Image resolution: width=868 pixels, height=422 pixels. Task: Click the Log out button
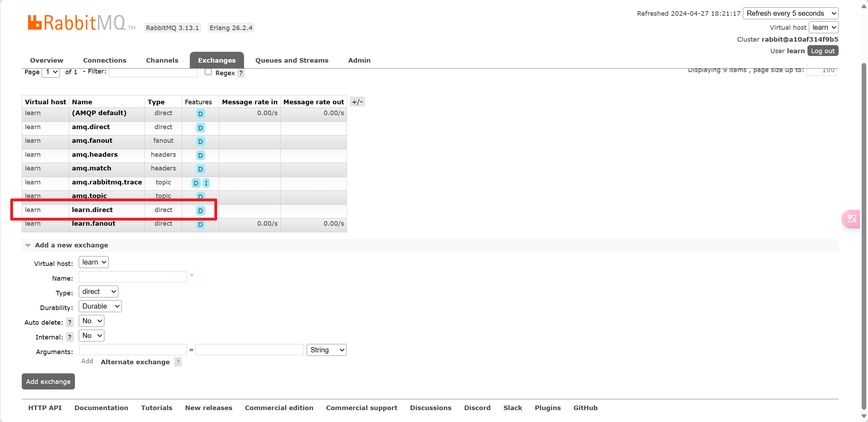pos(822,51)
